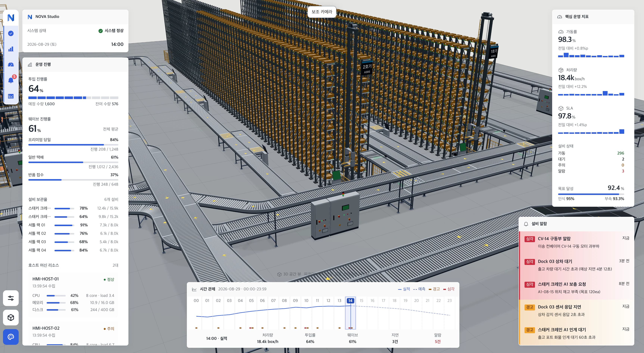Viewport: 644px width, 353px height.
Task: Open the gauge dashboard sidebar icon
Action: (x=11, y=65)
